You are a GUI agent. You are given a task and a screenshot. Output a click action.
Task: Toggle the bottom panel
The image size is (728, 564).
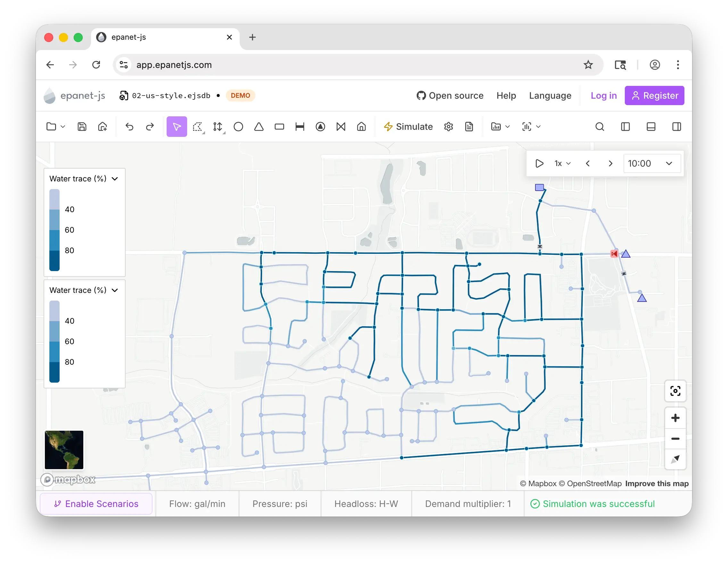(651, 127)
